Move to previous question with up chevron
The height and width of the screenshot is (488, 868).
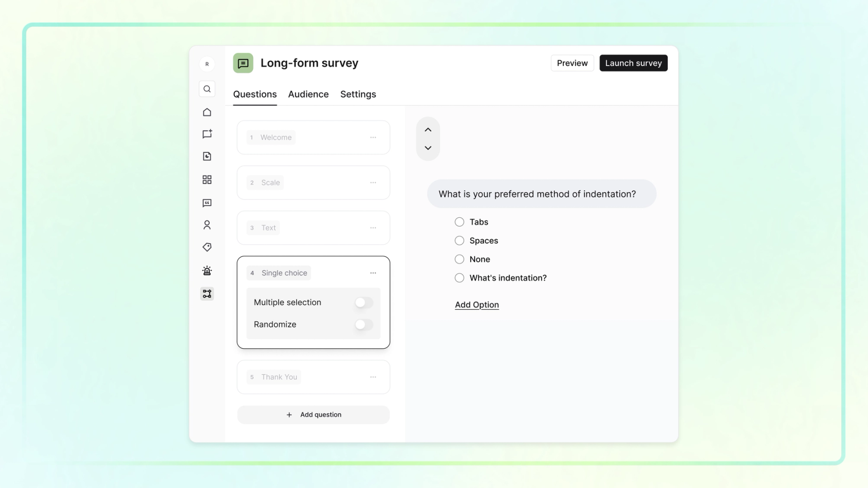coord(428,130)
